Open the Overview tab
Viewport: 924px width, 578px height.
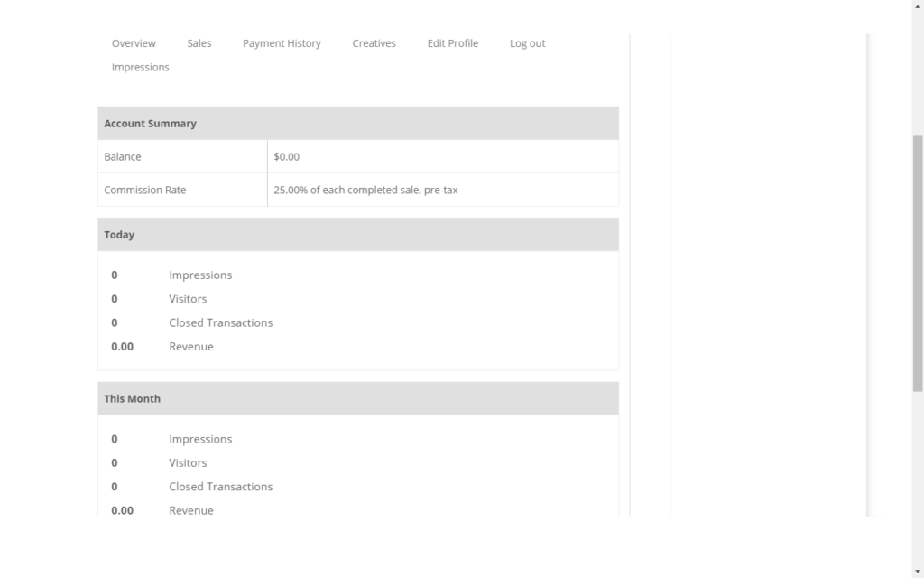point(134,43)
